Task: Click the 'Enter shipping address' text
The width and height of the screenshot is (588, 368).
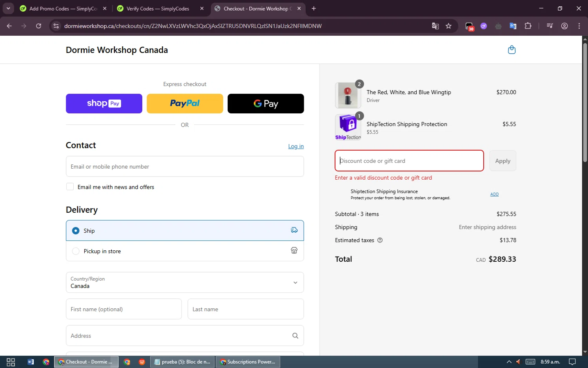Action: 488,227
